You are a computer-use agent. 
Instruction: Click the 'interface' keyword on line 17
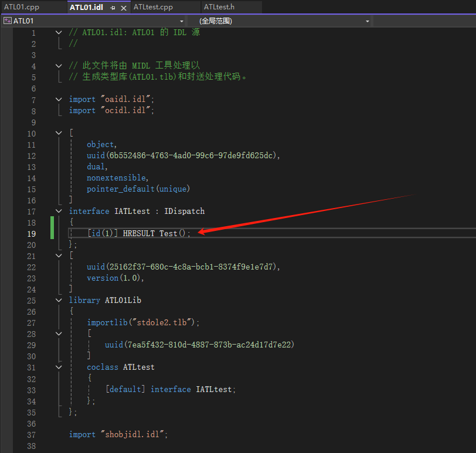coord(89,211)
